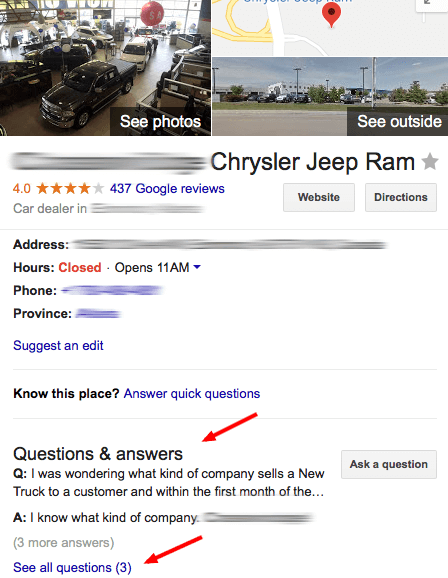View See all questions (3) link

[72, 568]
